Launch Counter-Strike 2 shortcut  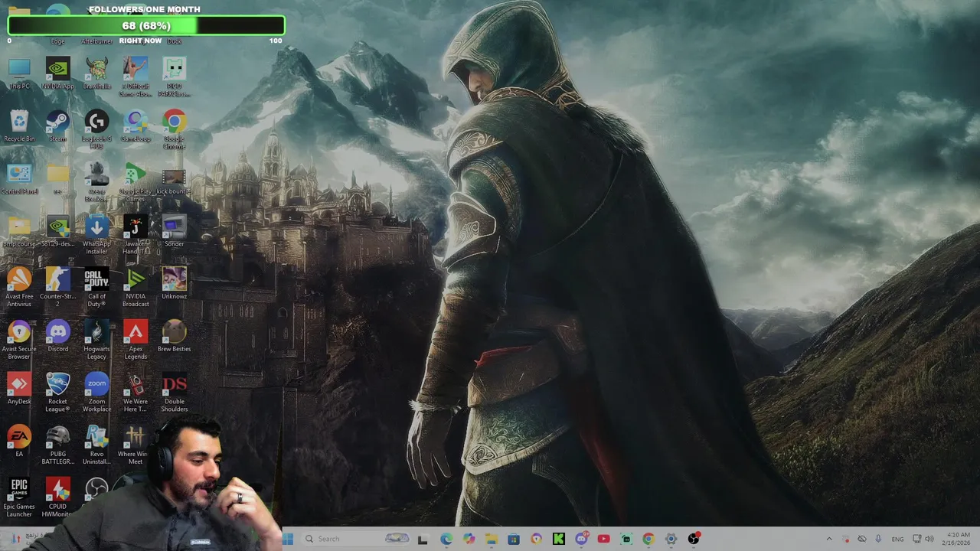[x=57, y=288]
